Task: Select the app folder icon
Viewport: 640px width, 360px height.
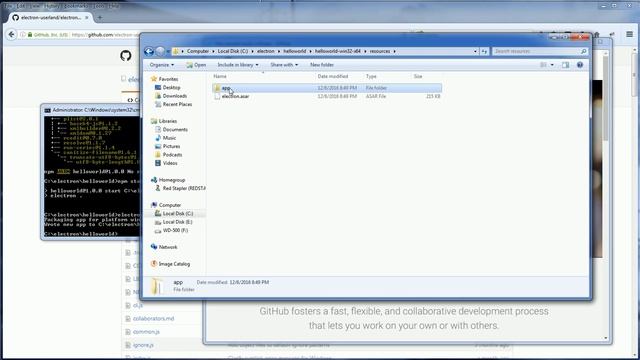Action: (x=217, y=88)
